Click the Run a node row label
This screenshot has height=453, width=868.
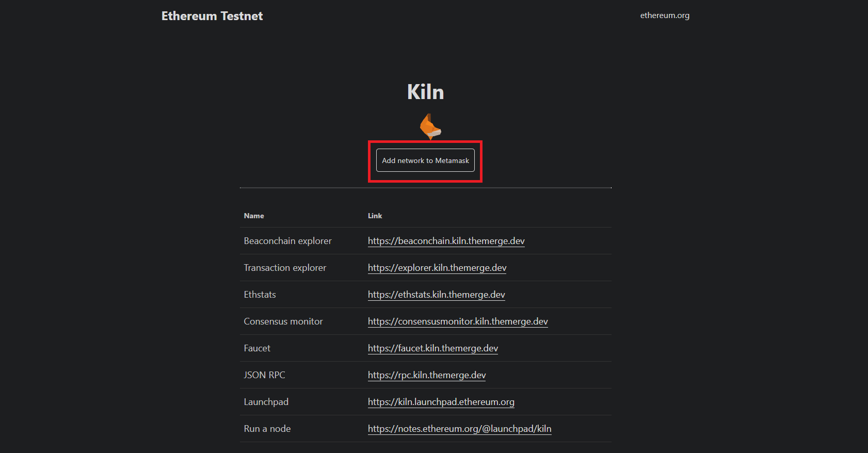[x=267, y=429]
